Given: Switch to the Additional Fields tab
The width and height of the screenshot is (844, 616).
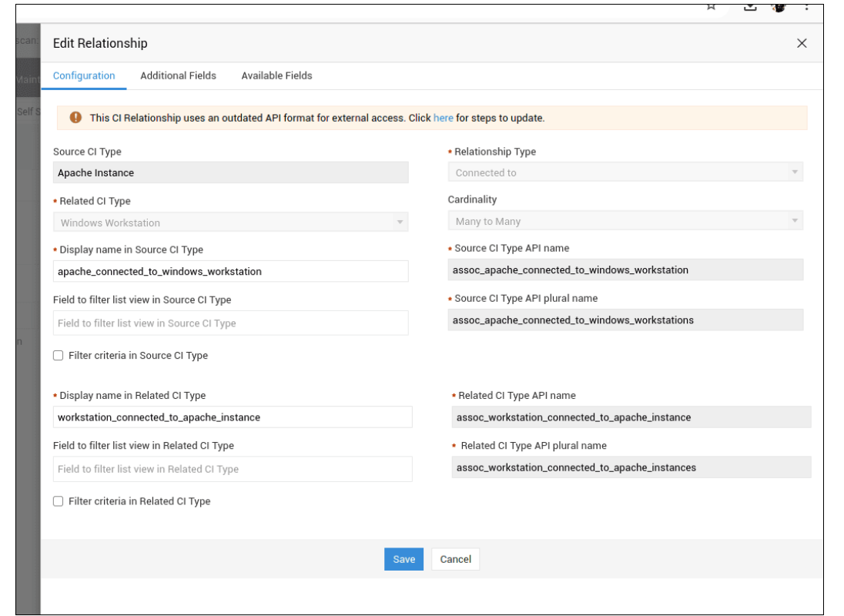Looking at the screenshot, I should point(178,75).
